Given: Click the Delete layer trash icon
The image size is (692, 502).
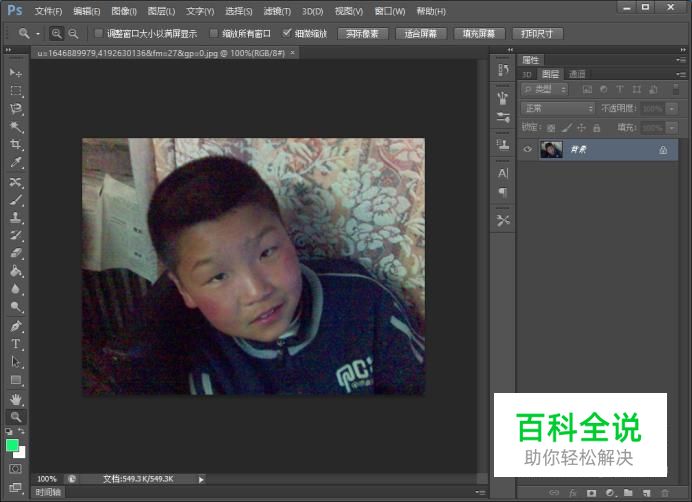Looking at the screenshot, I should point(665,493).
